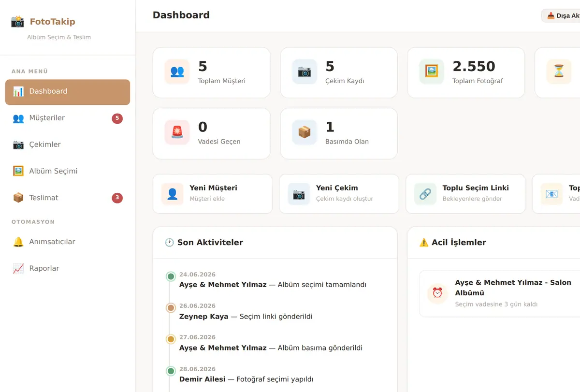Click the Toplam Müşteri people icon

pyautogui.click(x=177, y=72)
